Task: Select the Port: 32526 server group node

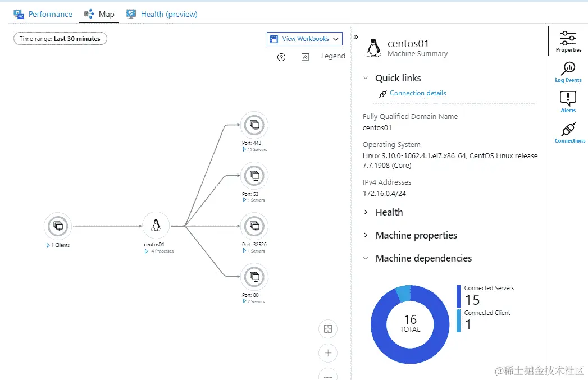Action: tap(254, 226)
